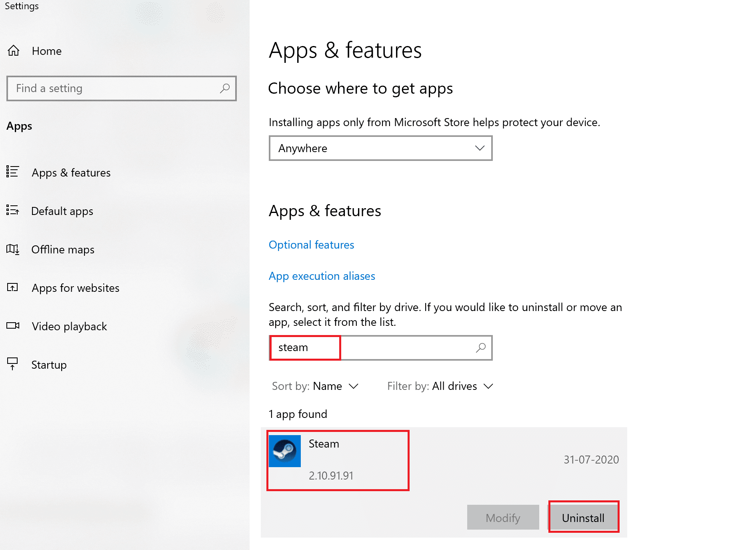
Task: Open App execution aliases
Action: point(322,276)
